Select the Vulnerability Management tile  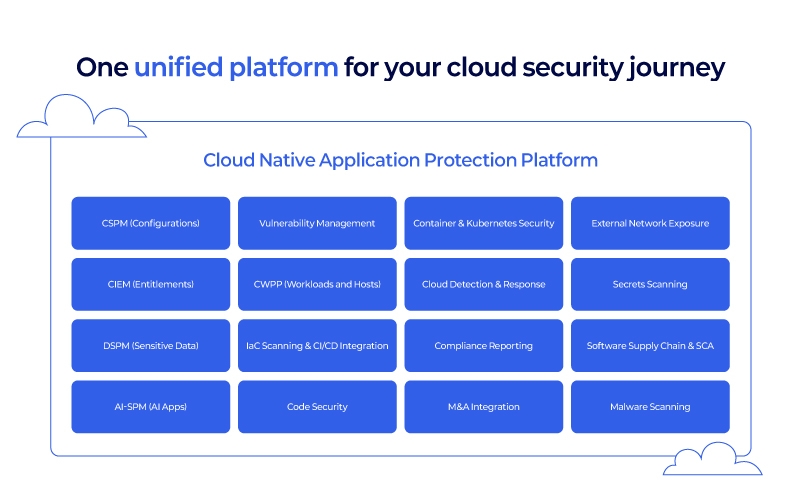pos(317,223)
